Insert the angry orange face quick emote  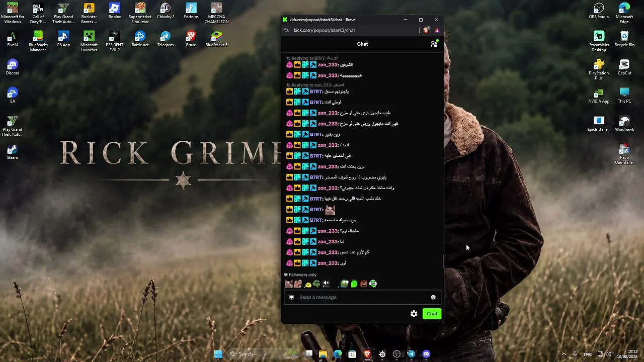(363, 284)
